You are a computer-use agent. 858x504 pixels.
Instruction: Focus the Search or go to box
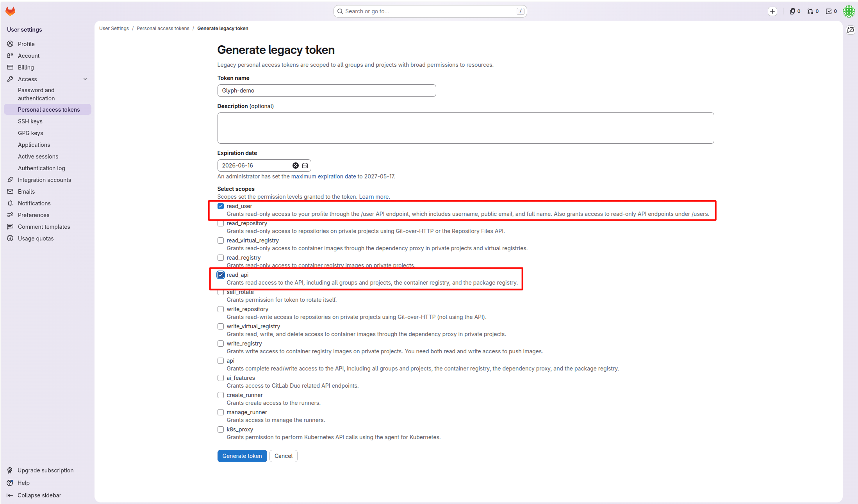[430, 11]
